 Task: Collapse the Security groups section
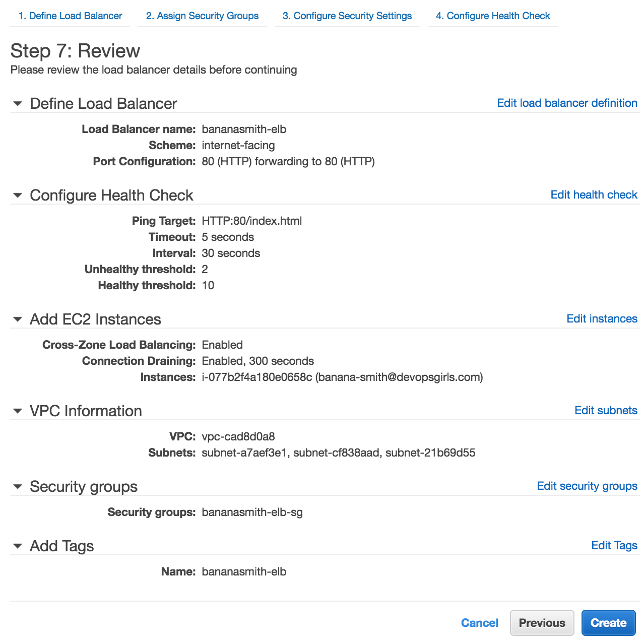click(x=18, y=487)
